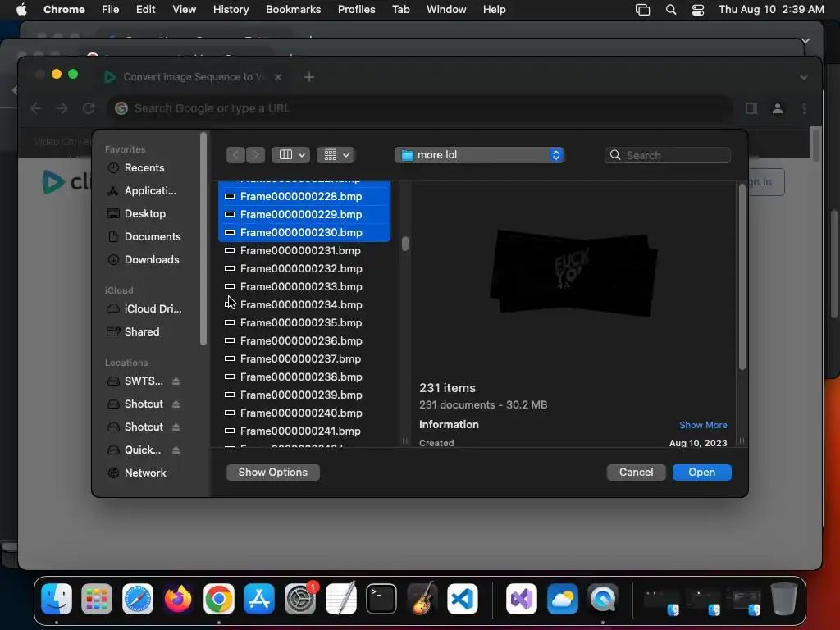The height and width of the screenshot is (630, 840).
Task: Click selected file Frame0000000229.bmp
Action: point(304,214)
